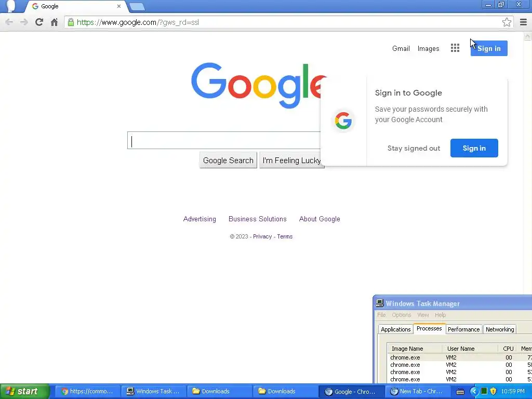Open second Downloads taskbar folder

tap(285, 392)
